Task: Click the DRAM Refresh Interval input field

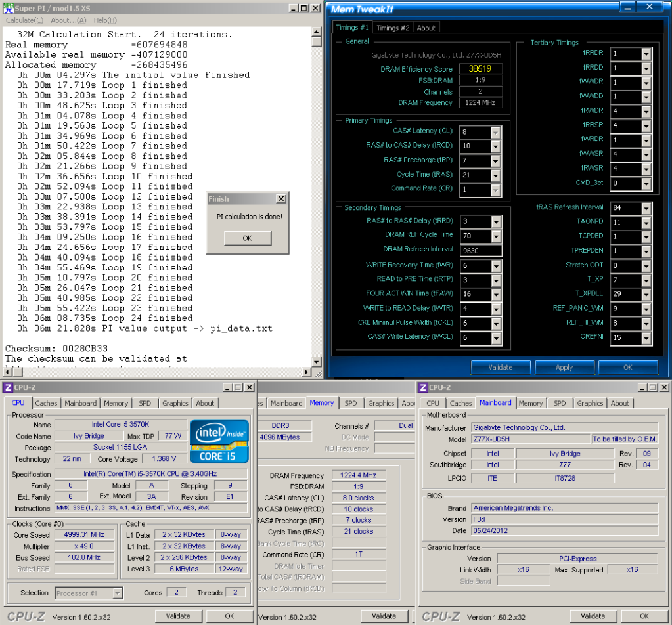Action: tap(481, 250)
